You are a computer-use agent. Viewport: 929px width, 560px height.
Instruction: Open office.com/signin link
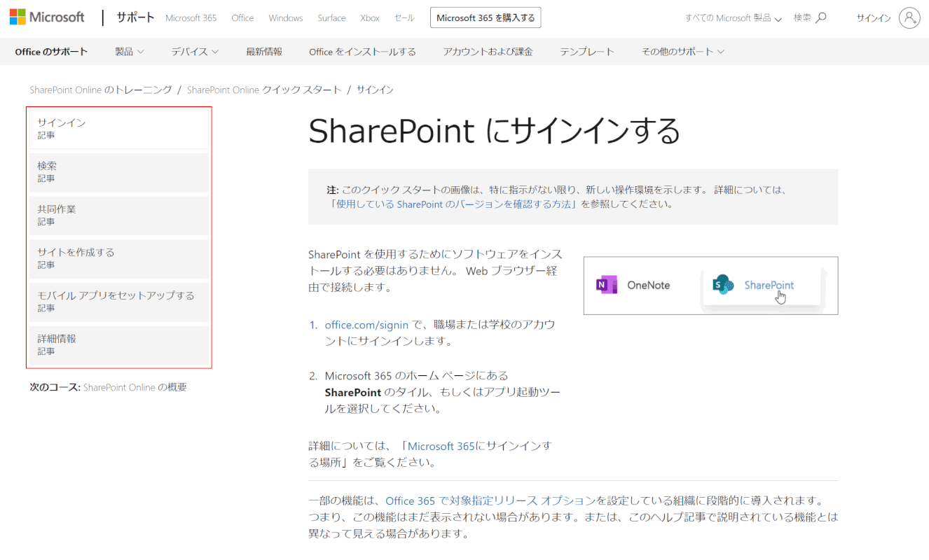(366, 325)
